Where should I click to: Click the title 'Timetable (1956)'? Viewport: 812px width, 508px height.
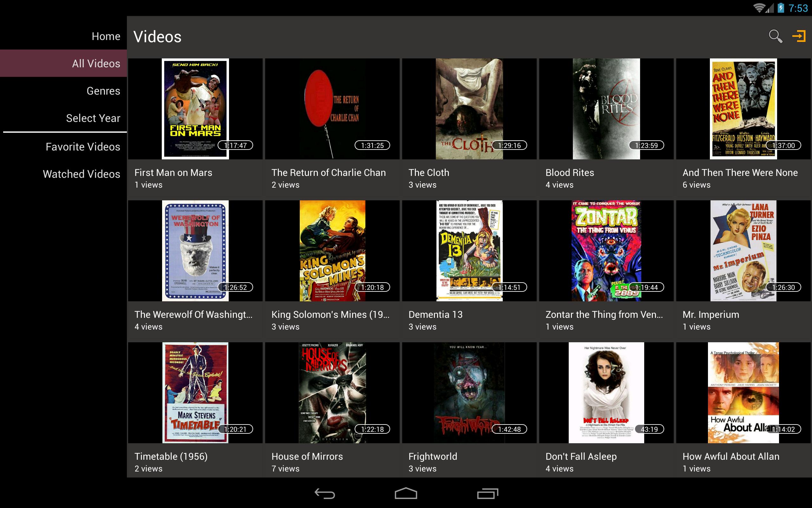point(171,456)
